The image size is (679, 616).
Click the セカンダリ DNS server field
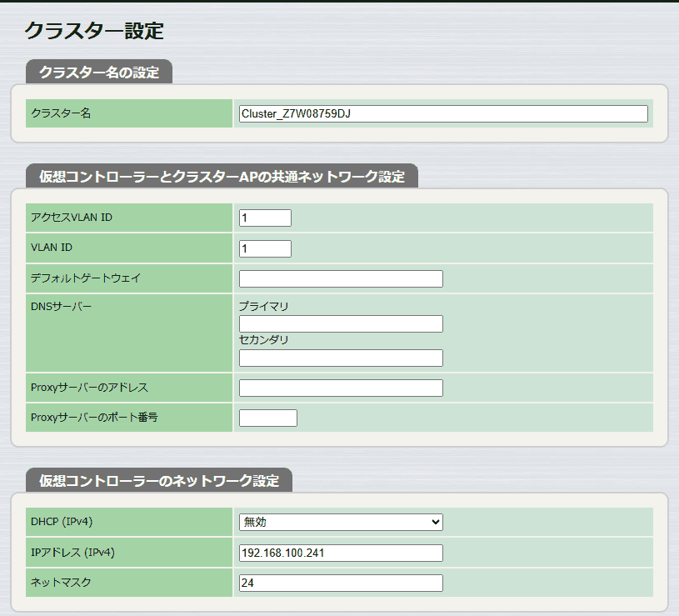tap(341, 358)
